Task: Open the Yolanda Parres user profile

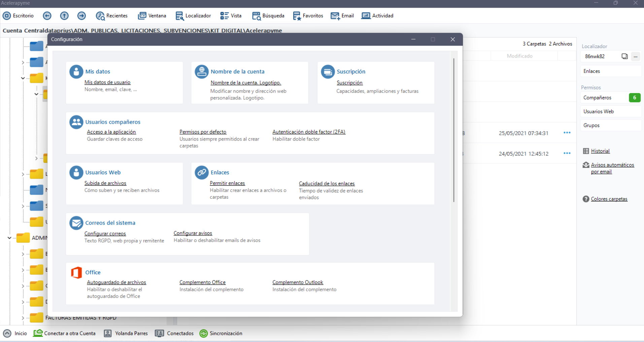Action: coord(126,334)
